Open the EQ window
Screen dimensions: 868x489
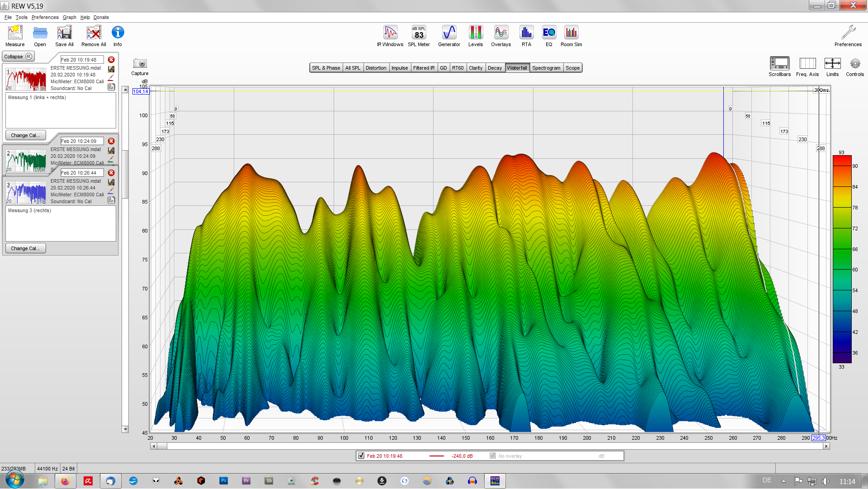[x=549, y=33]
